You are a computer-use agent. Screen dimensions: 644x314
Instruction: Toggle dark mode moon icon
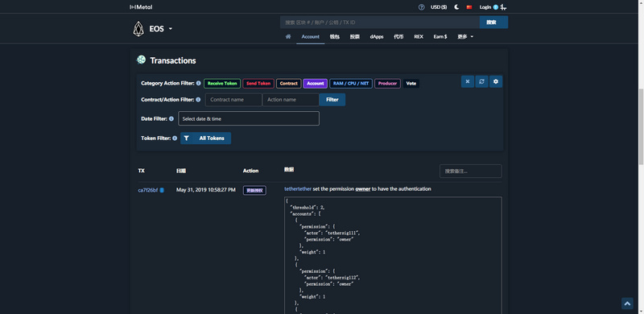[x=456, y=7]
